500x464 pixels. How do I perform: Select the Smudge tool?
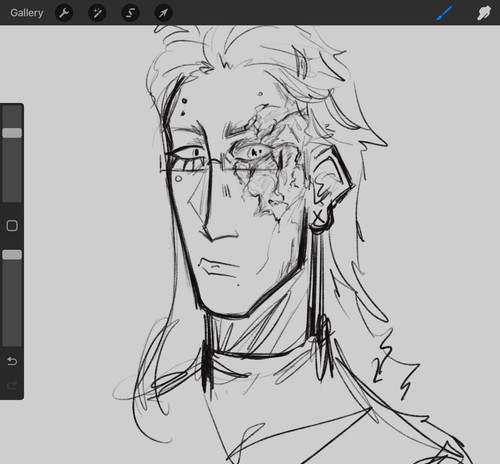tap(484, 13)
